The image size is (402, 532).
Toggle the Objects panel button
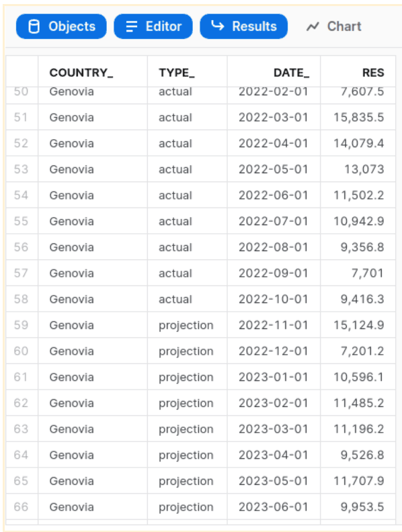coord(61,26)
